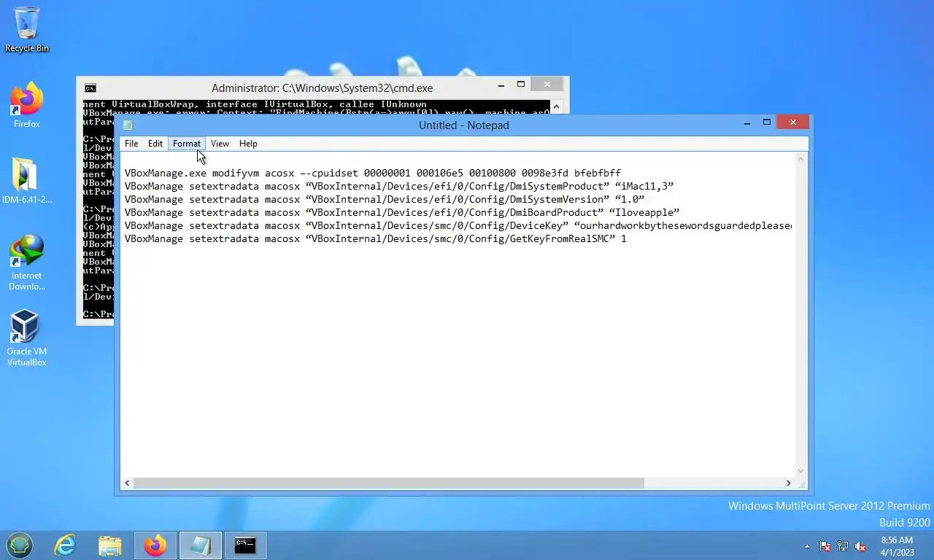Click the "DeviceKey" line in Notepad

click(458, 225)
